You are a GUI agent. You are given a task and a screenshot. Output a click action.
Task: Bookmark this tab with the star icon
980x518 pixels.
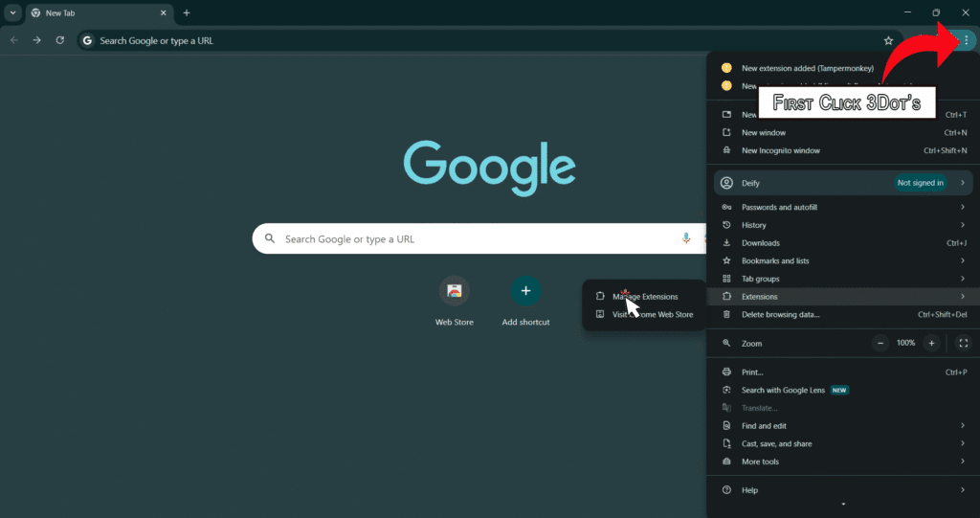click(888, 40)
